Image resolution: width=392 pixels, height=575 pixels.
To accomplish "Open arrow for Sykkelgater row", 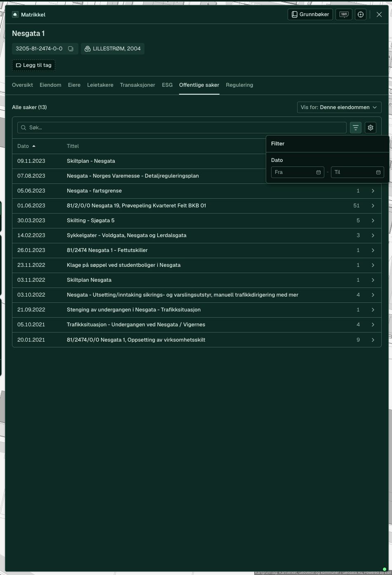I will click(x=373, y=235).
